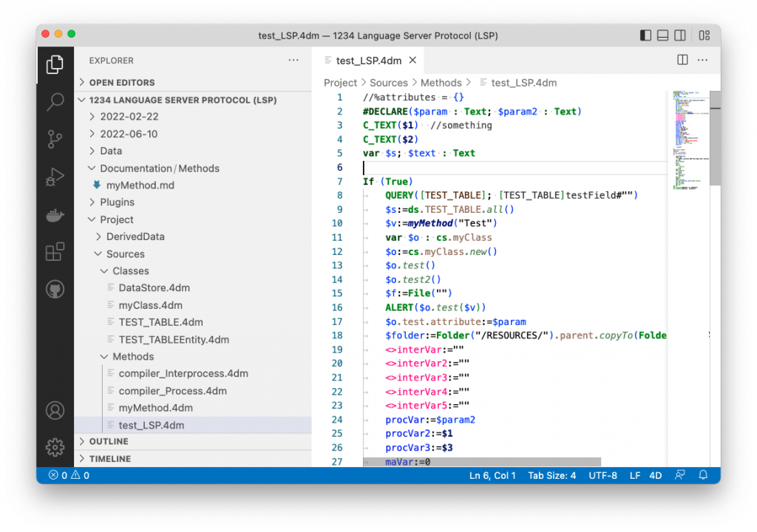Expand the Timeline section
This screenshot has width=757, height=532.
[193, 458]
